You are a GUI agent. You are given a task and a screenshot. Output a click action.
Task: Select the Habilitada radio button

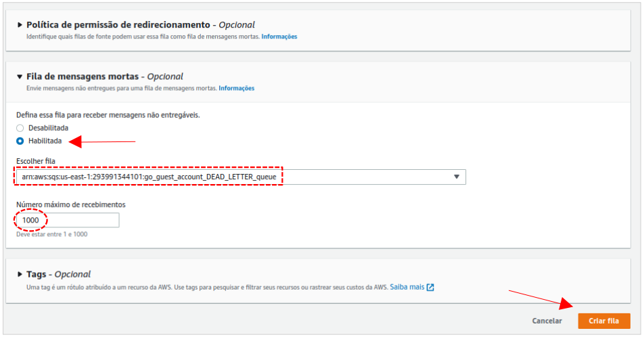click(20, 141)
